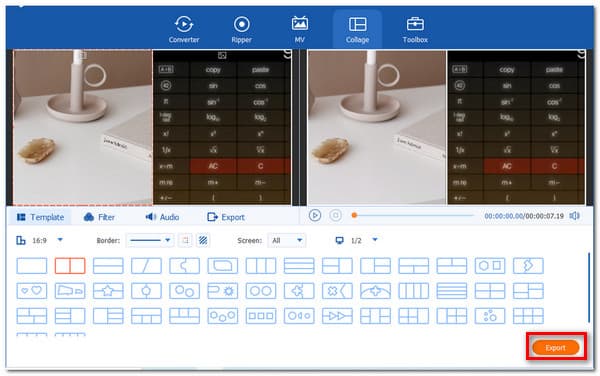
Task: Switch to the Audio tab
Action: click(x=162, y=217)
